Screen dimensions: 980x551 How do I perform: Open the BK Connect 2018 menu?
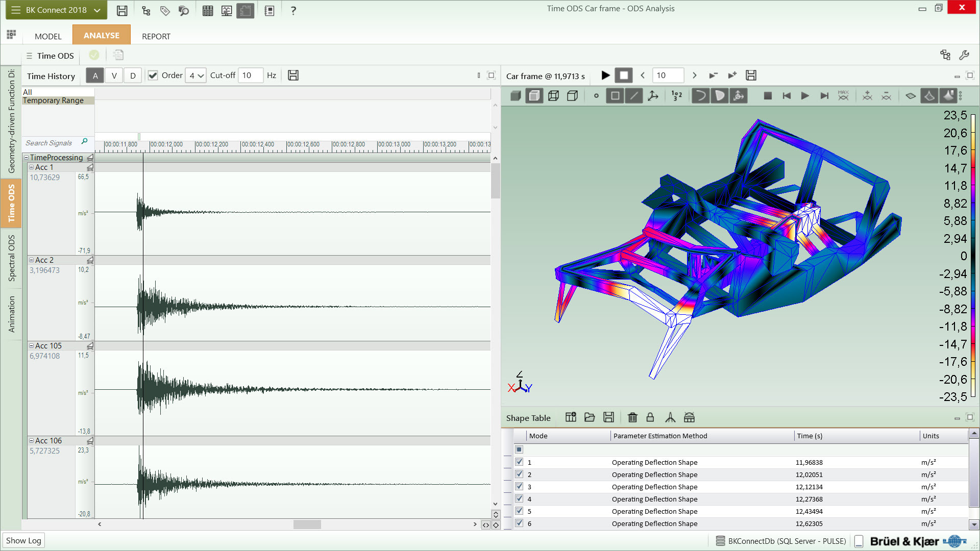pos(56,10)
